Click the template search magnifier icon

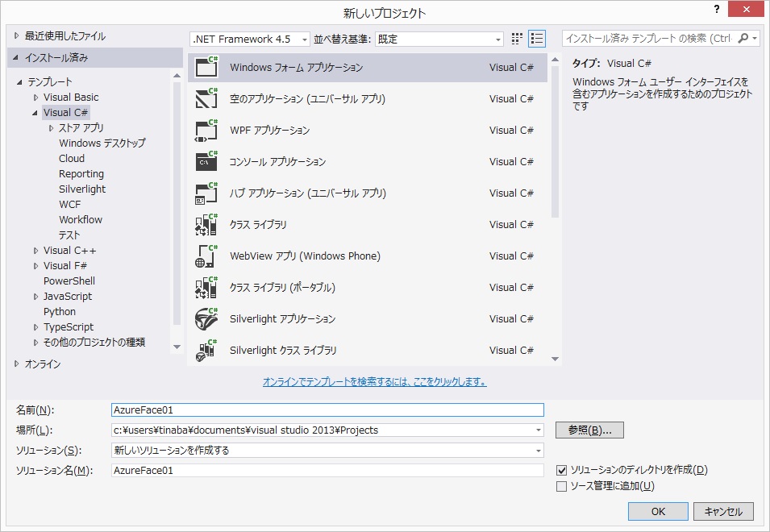pyautogui.click(x=743, y=38)
